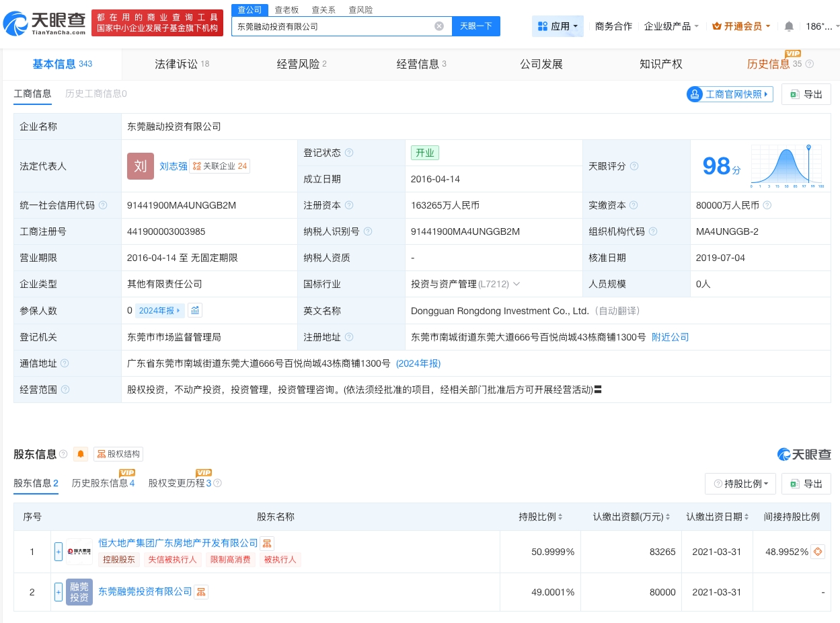840x623 pixels.
Task: Click the Tianyancha logo at top left
Action: tap(44, 24)
